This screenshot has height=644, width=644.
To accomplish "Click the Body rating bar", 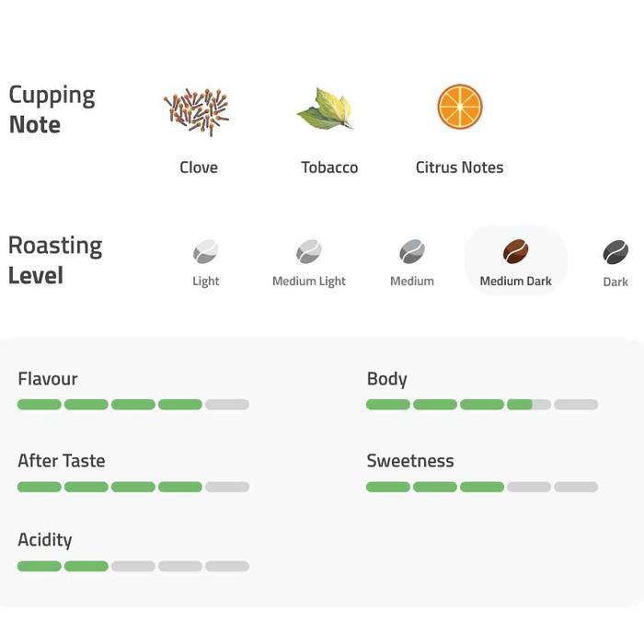I will click(x=482, y=405).
